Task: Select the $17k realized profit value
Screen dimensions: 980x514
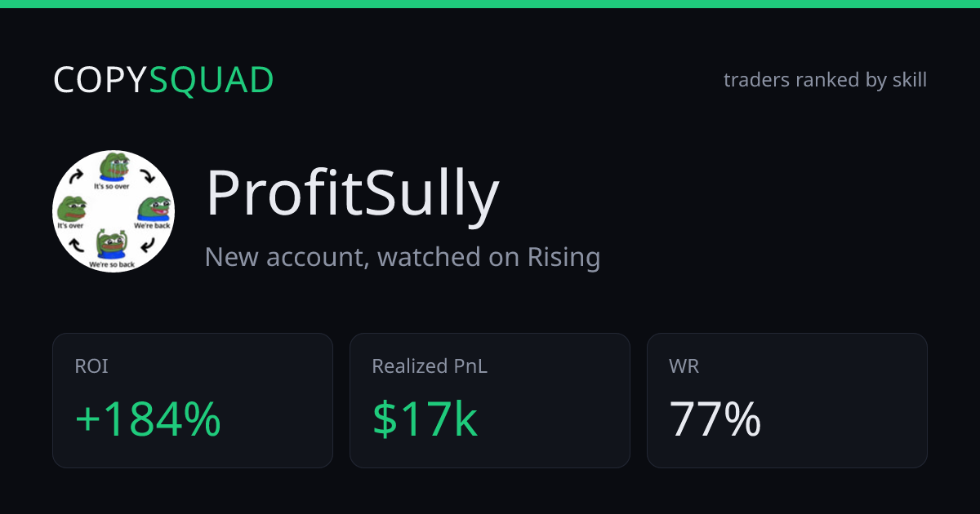Action: 425,419
